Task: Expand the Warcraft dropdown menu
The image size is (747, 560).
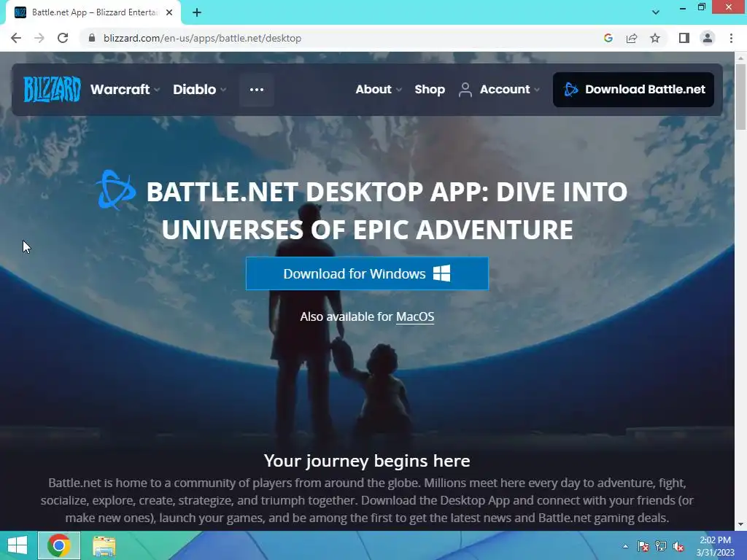Action: pyautogui.click(x=125, y=90)
